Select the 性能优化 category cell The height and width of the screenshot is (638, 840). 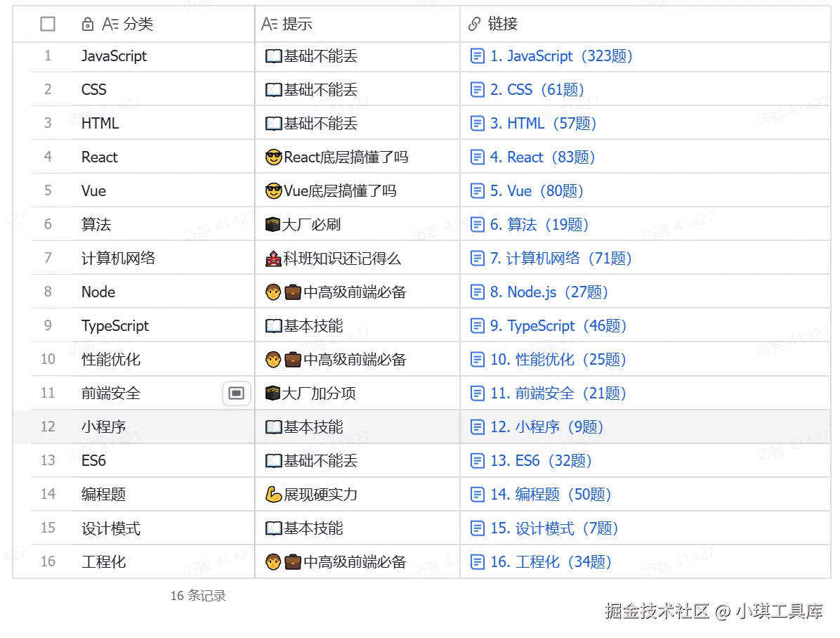(x=164, y=359)
